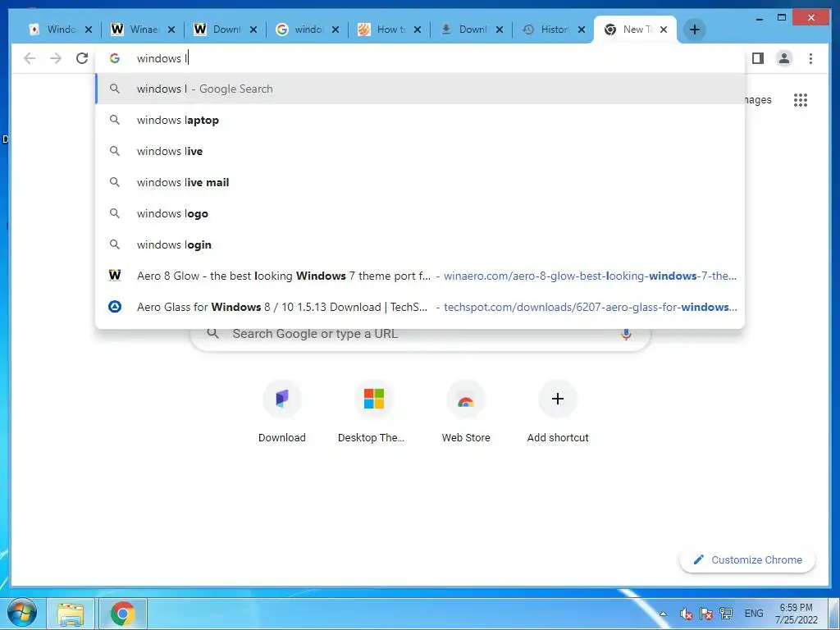Screen dimensions: 840x630
Task: Reload the page with the refresh icon
Action: 82,58
